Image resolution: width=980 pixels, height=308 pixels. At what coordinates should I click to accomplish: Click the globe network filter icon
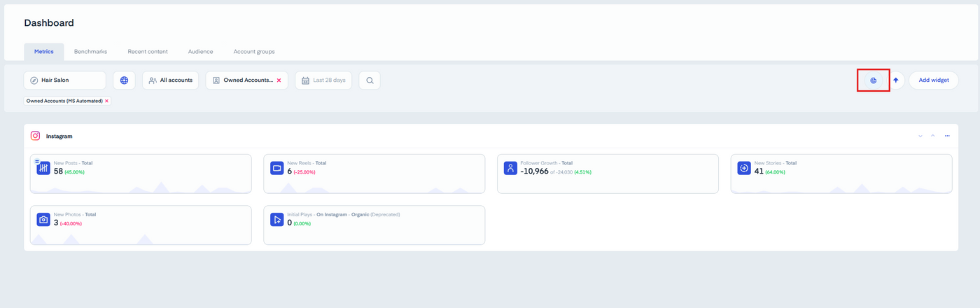tap(124, 80)
